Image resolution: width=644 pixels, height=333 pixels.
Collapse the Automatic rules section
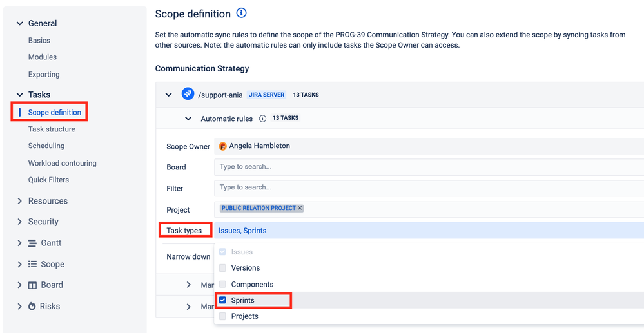point(188,119)
